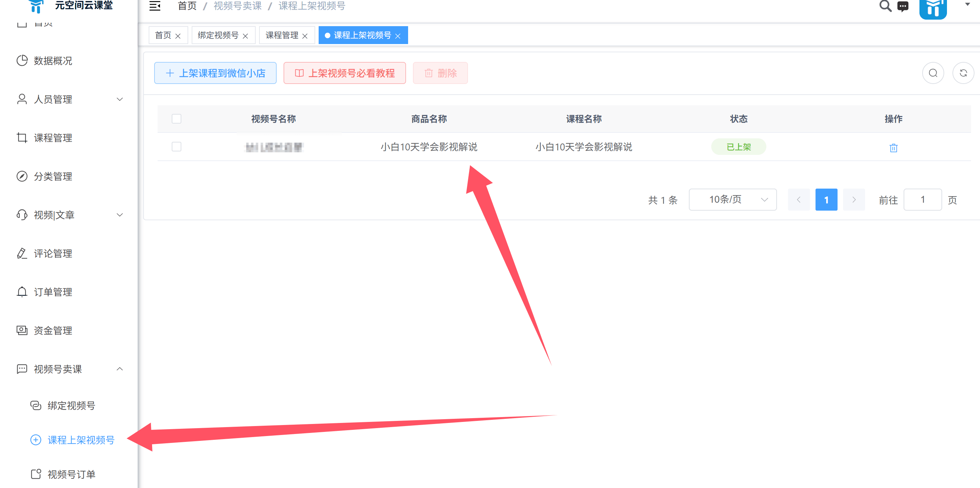Screen dimensions: 980x488
Task: Open the 上架视频号必看教程 guide
Action: click(x=344, y=73)
